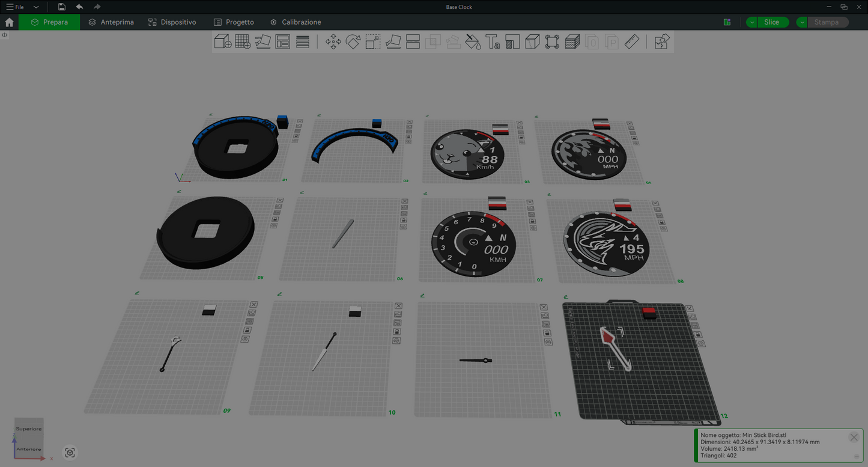Viewport: 868px width, 467px height.
Task: Run Auto orient from the toolbar
Action: (x=263, y=41)
